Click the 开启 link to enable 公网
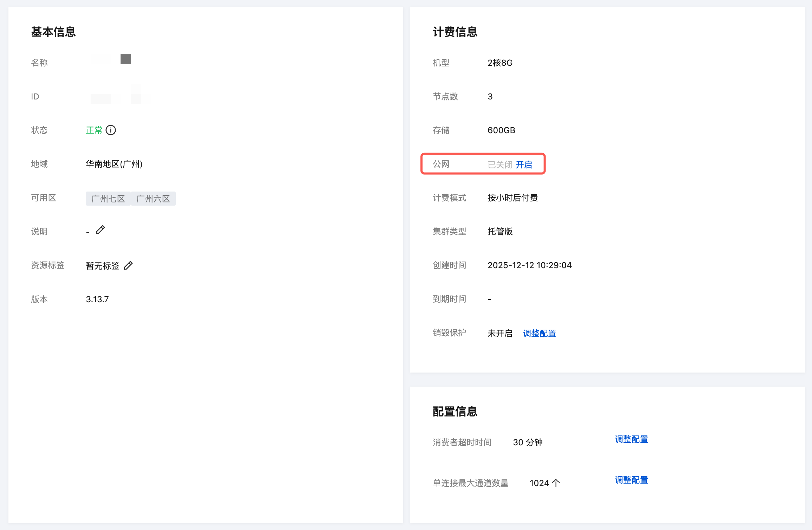 [524, 164]
